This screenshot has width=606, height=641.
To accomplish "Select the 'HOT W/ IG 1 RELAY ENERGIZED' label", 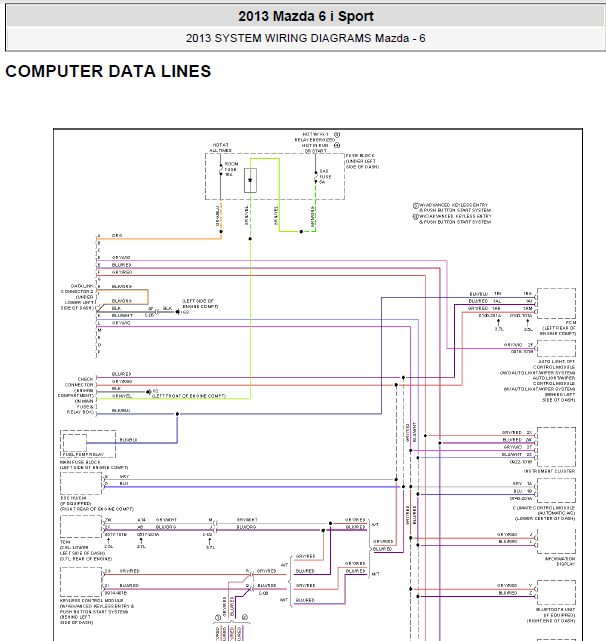I will click(315, 137).
